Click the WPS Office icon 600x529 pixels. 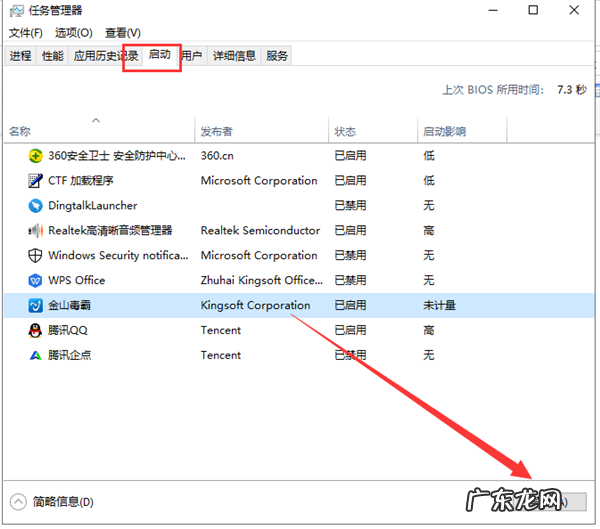click(35, 280)
